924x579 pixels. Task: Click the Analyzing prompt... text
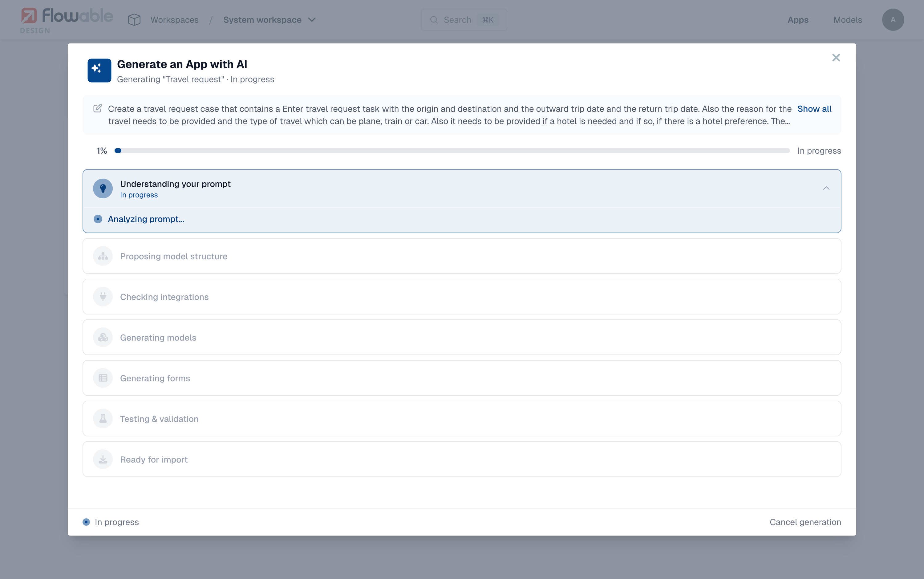pos(146,219)
